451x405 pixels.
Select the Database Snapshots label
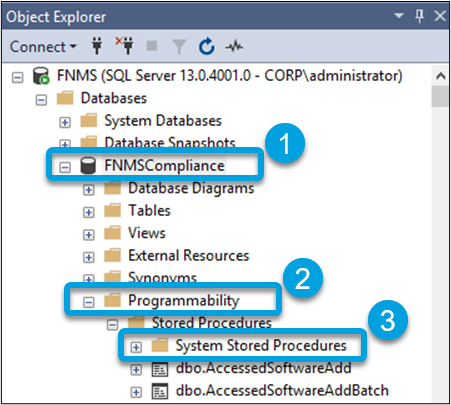pos(170,142)
